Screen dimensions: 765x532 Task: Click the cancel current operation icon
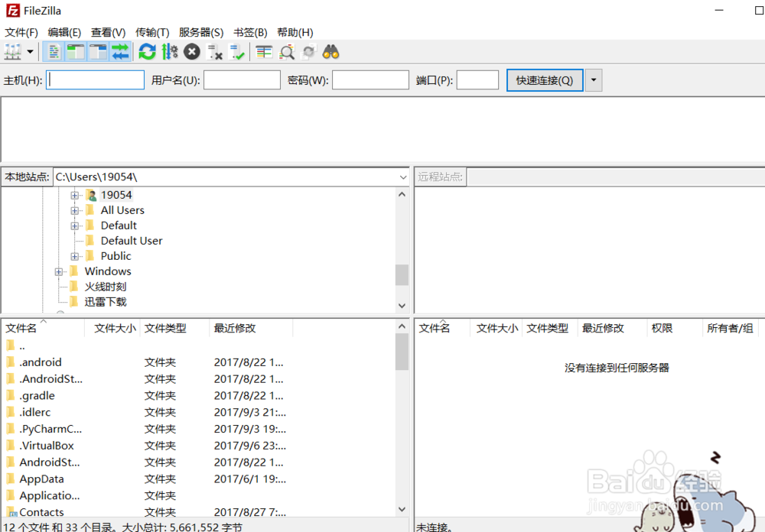coord(192,52)
